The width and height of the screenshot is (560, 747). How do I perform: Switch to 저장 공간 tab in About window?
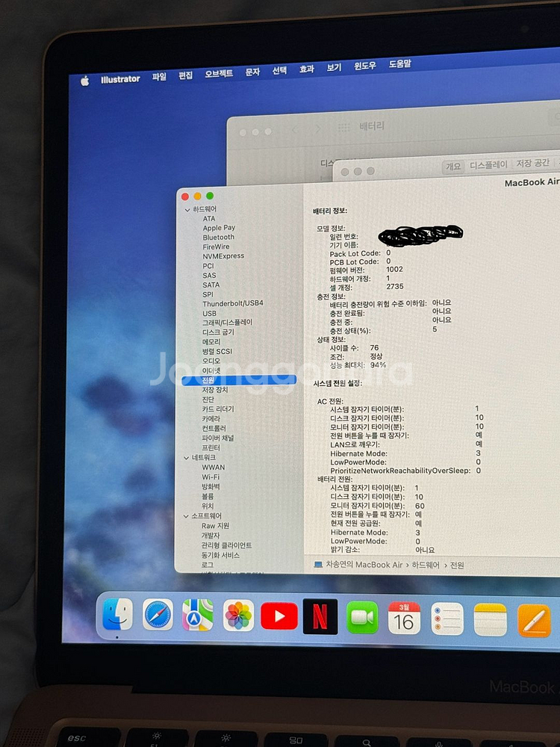click(x=533, y=163)
